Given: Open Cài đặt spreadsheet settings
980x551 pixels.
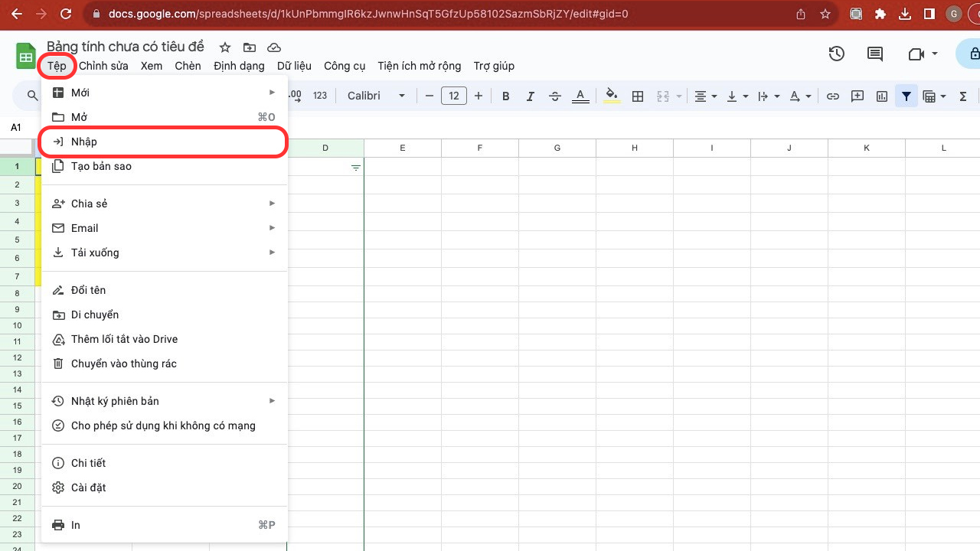Looking at the screenshot, I should 165,487.
